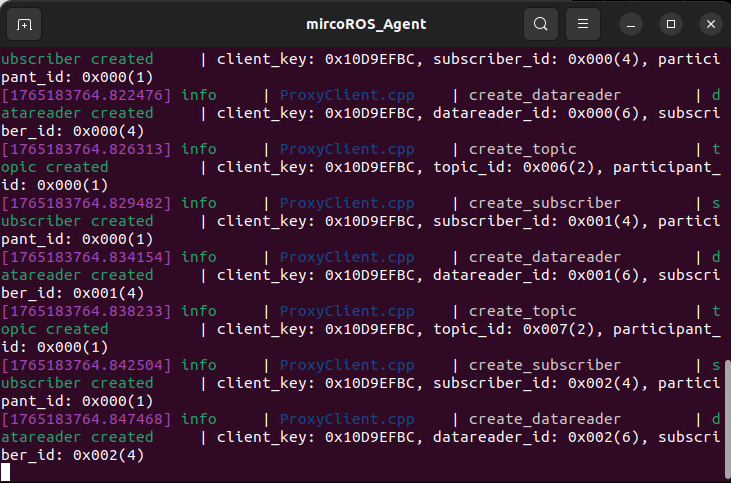Click the terminal cursor block at the prompt

click(5, 472)
